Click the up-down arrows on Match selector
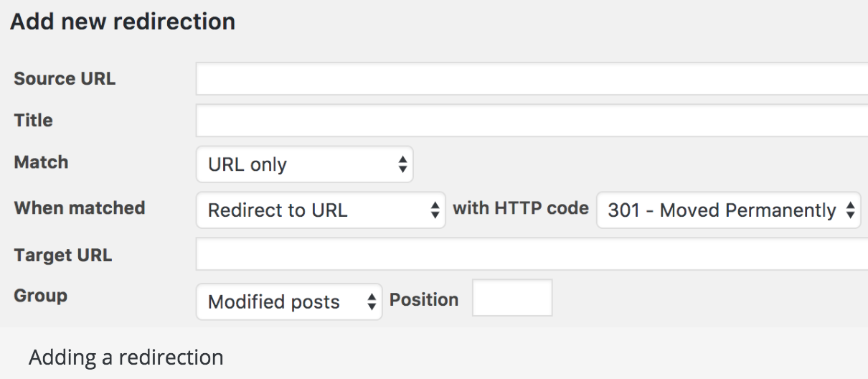 tap(402, 165)
